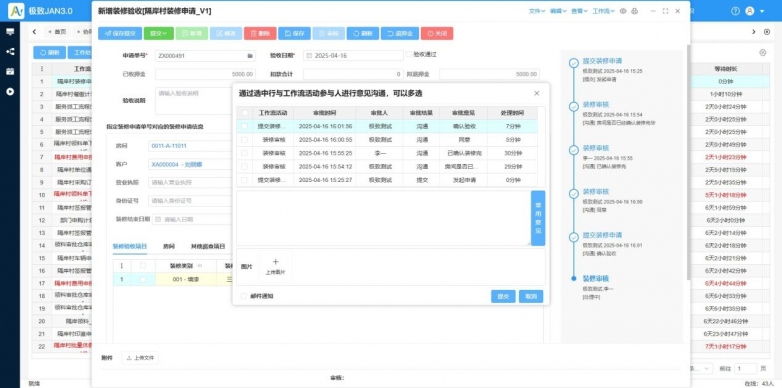Open the folder icon in 申请单号 field
Screen dimensions: 782x388
250,55
